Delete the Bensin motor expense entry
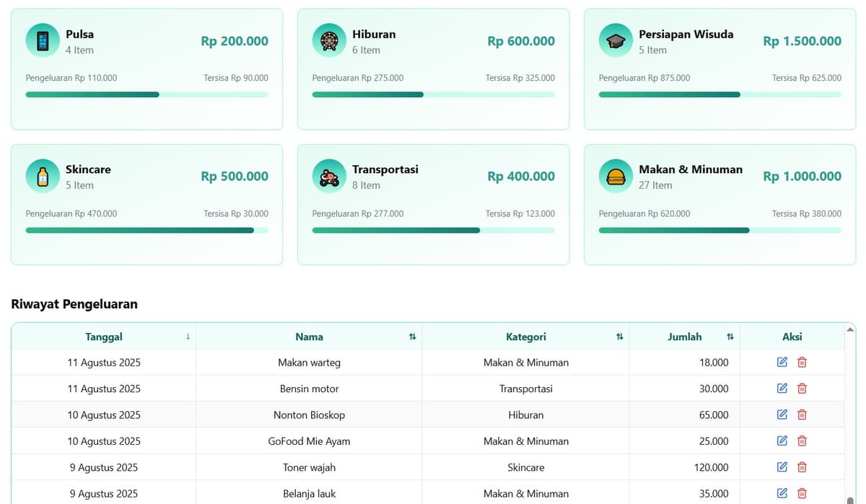Screen dimensions: 866x504 click(x=802, y=389)
